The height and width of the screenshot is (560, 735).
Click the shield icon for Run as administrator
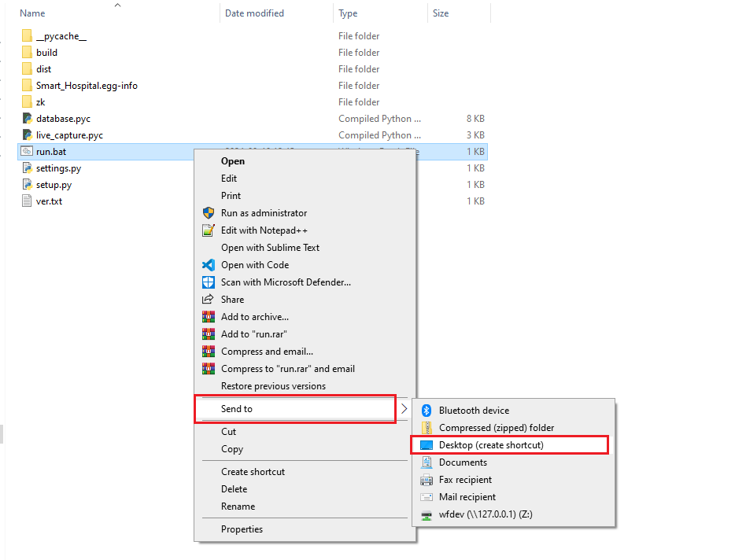coord(208,213)
